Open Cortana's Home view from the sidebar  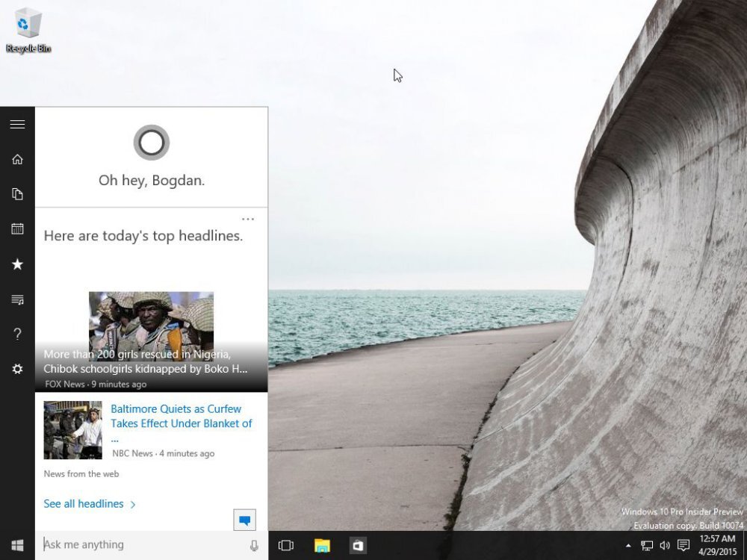(17, 158)
